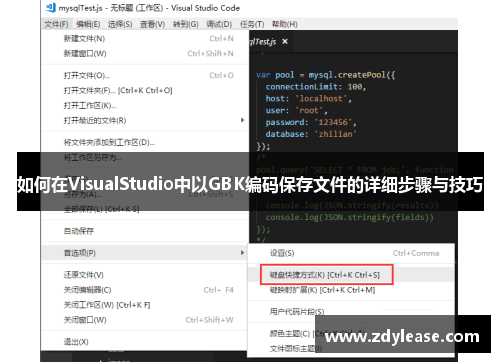The height and width of the screenshot is (362, 500).
Task: Select 打开工作区(K)... menu entry
Action: 145,106
